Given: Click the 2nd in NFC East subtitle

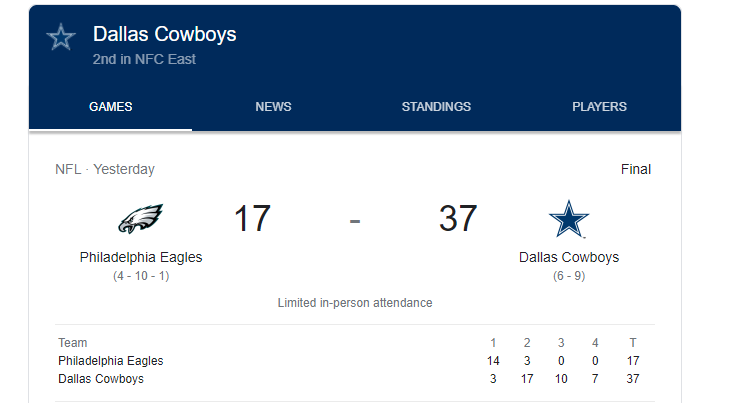Looking at the screenshot, I should [x=144, y=59].
